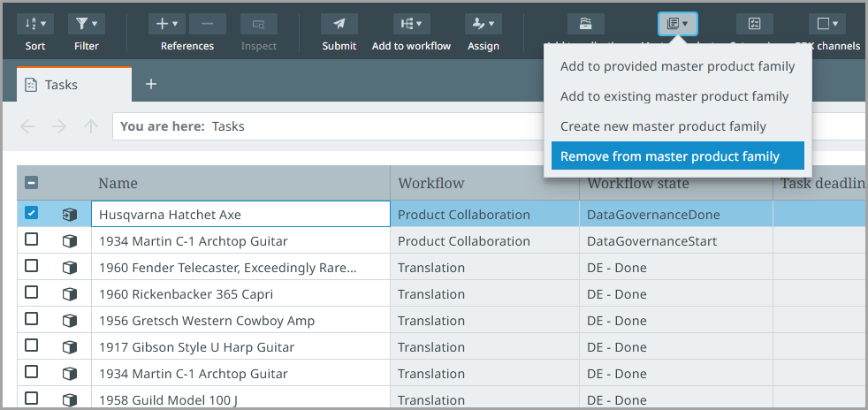The image size is (868, 410).
Task: Click the Submit paper plane icon
Action: point(339,25)
